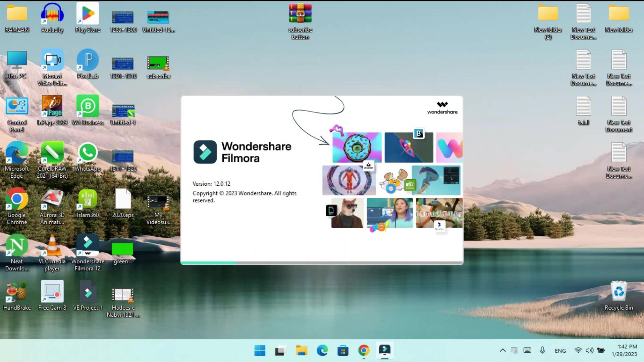Open the volume control in system tray
This screenshot has width=644, height=362.
coord(589,351)
